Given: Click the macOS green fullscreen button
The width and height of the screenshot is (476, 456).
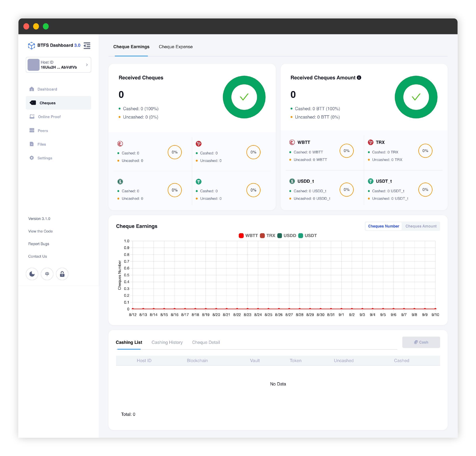Looking at the screenshot, I should point(46,26).
